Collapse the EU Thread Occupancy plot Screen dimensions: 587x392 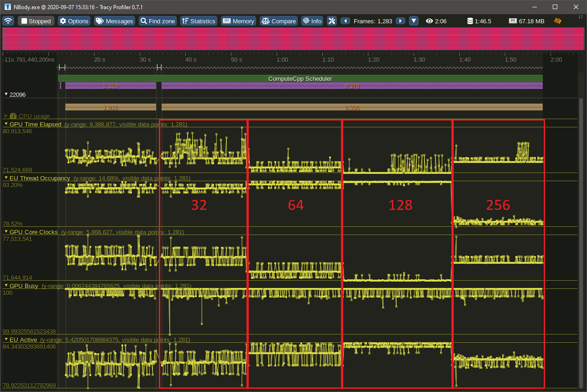coord(6,178)
